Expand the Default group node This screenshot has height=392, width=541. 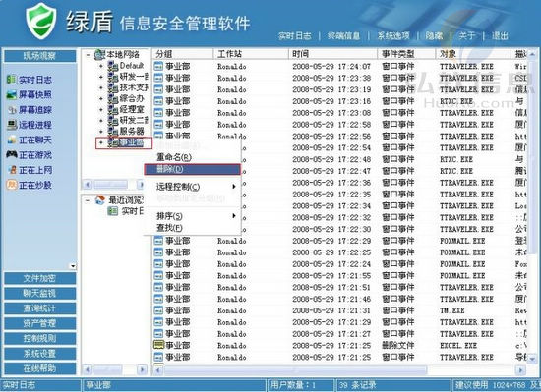click(x=101, y=66)
